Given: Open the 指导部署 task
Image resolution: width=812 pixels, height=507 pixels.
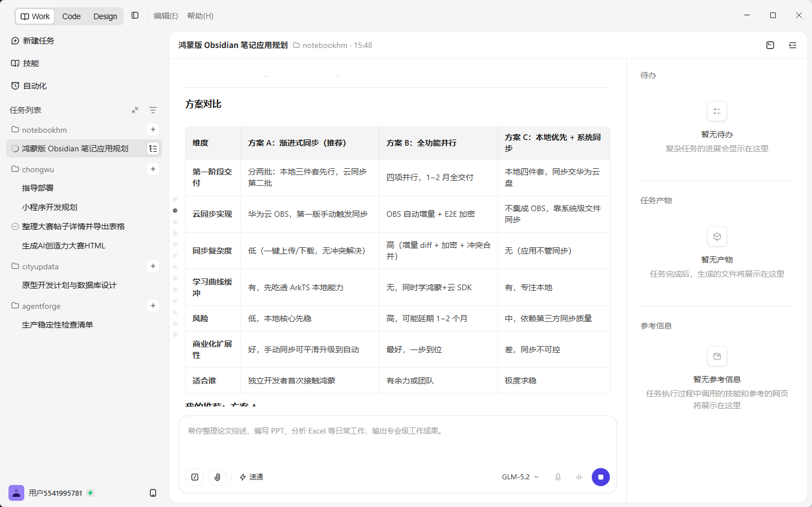Looking at the screenshot, I should point(38,188).
